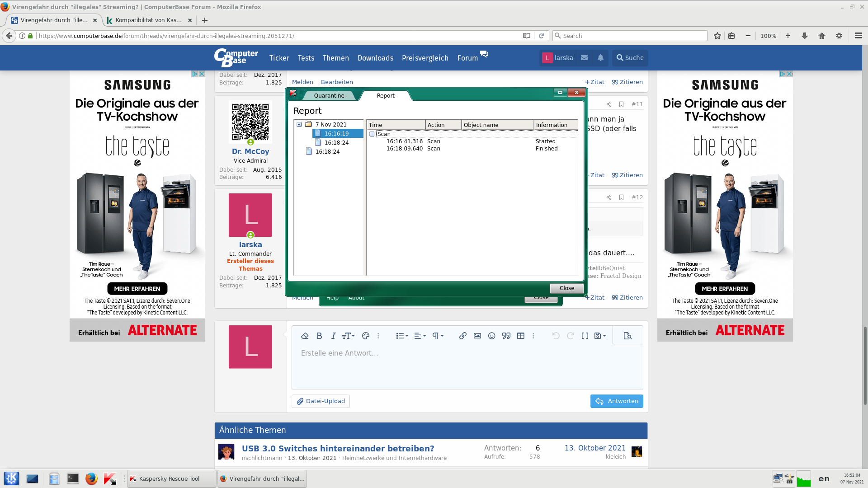The height and width of the screenshot is (488, 868).
Task: Toggle bold formatting in reply editor
Action: click(319, 336)
